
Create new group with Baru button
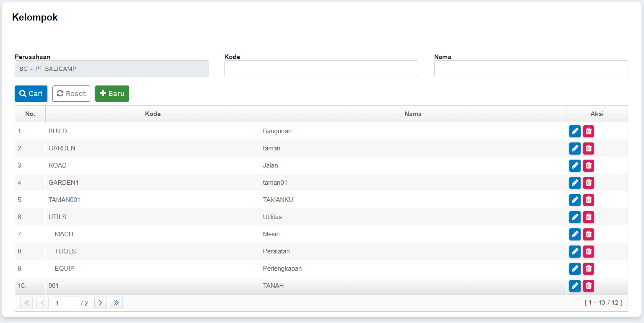pos(112,93)
